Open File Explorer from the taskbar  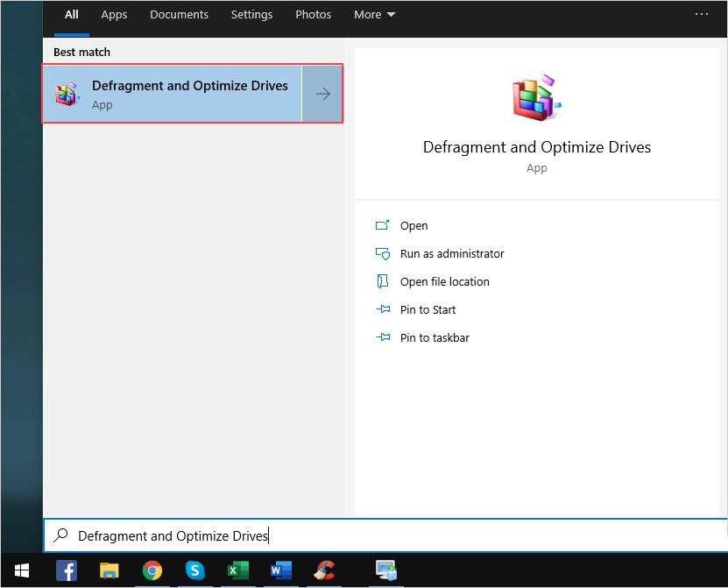click(110, 570)
